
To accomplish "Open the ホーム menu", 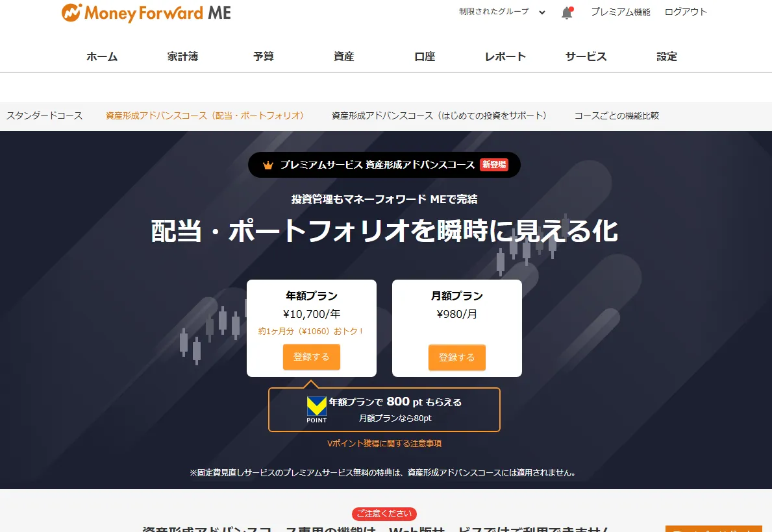I will 102,56.
